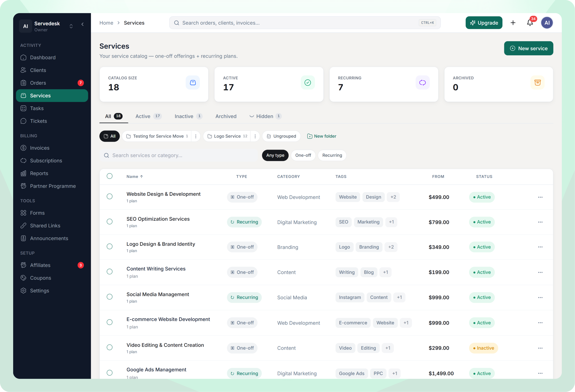Collapse the sidebar with the left chevron
This screenshot has height=392, width=575.
coord(82,24)
